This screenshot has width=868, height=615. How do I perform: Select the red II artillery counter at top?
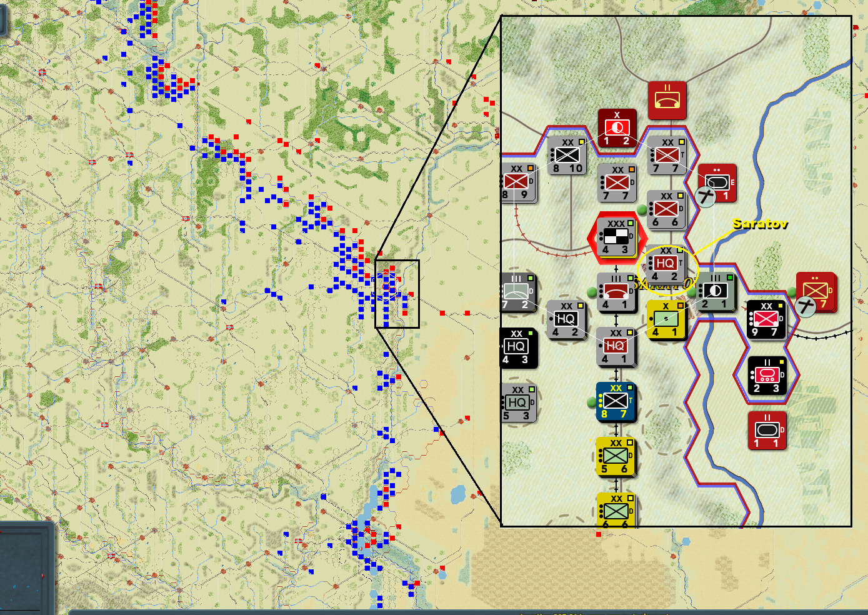667,100
